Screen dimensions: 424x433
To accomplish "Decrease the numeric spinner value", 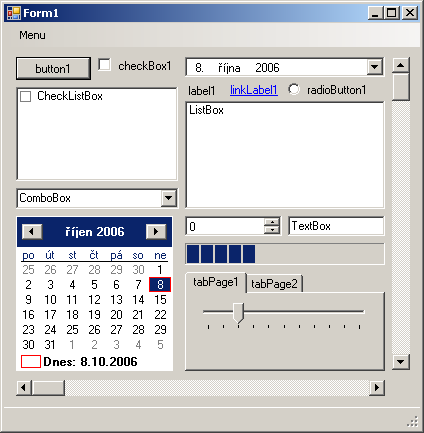I will [272, 230].
